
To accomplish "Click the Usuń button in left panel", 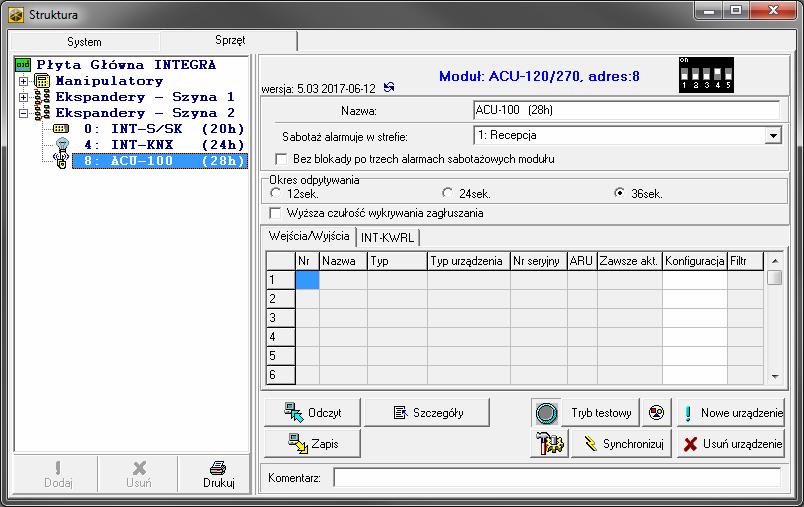I will tap(138, 475).
